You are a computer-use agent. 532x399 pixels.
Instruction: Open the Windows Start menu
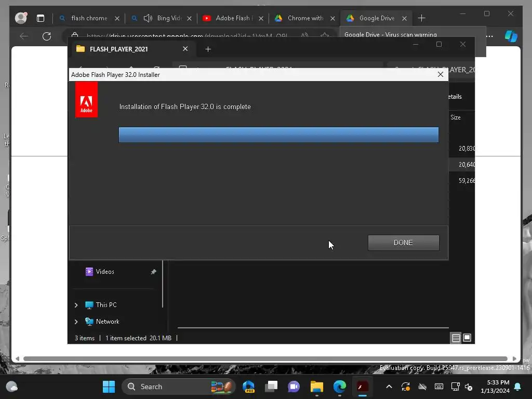[x=109, y=387]
